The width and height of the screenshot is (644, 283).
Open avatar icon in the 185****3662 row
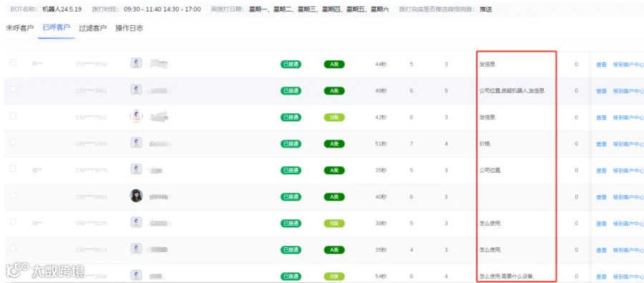(137, 90)
